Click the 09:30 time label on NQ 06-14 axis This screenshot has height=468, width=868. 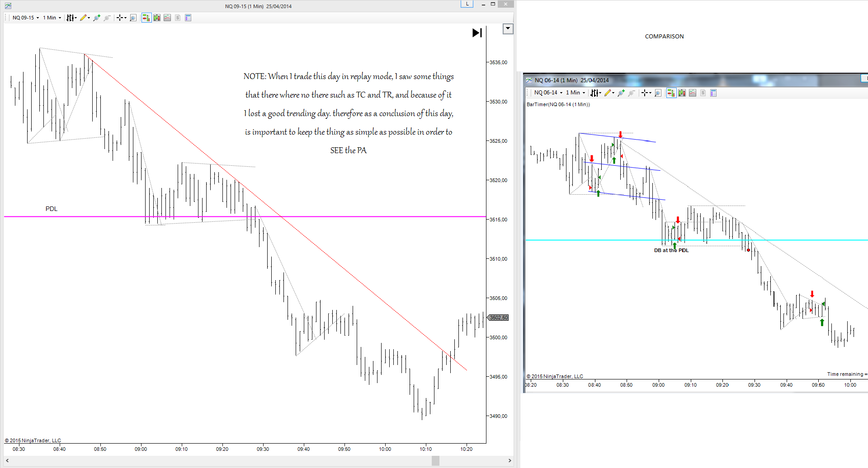[754, 385]
